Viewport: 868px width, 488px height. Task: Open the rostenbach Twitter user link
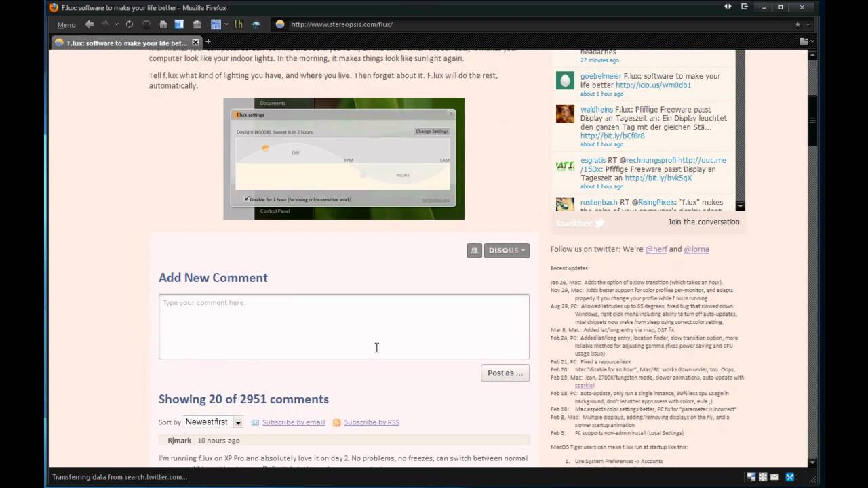[x=599, y=203]
